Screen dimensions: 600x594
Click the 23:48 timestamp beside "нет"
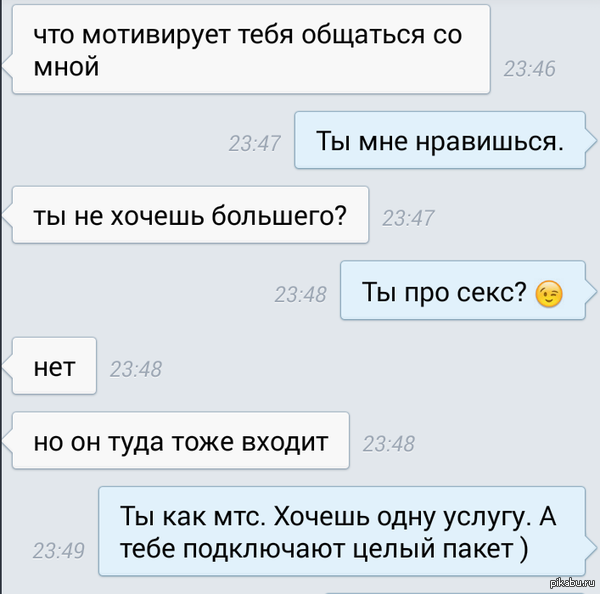136,369
